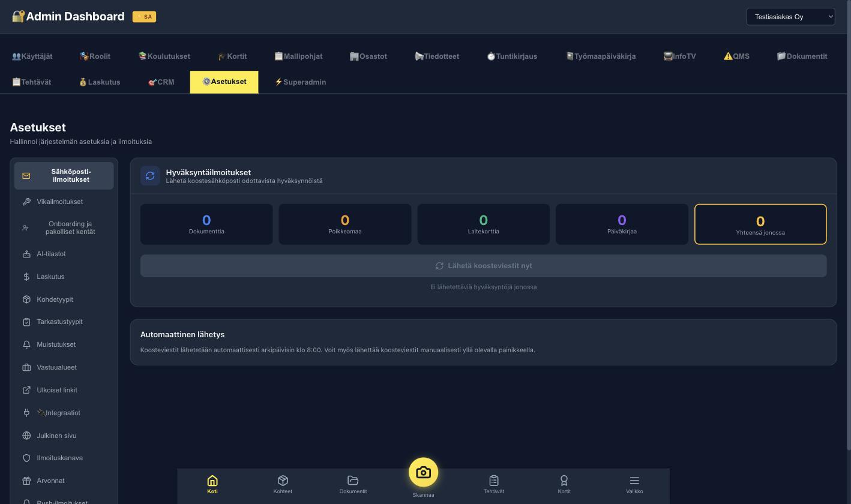Screen dimensions: 851x504
Task: Switch to the Tuntikirjaus tab
Action: [512, 56]
